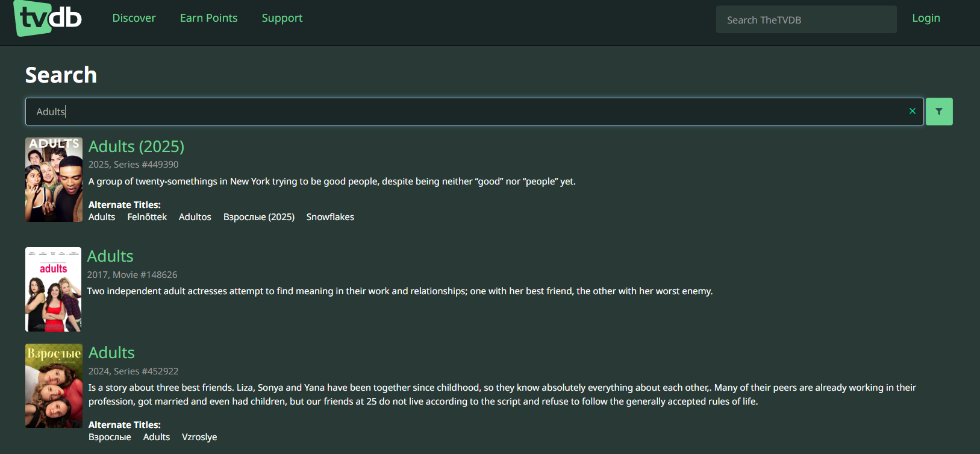The width and height of the screenshot is (980, 454).
Task: Click the main search box containing Adults
Action: (x=470, y=112)
